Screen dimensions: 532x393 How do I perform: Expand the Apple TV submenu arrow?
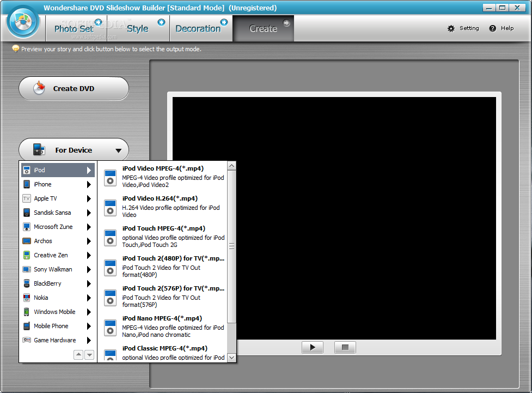(89, 199)
